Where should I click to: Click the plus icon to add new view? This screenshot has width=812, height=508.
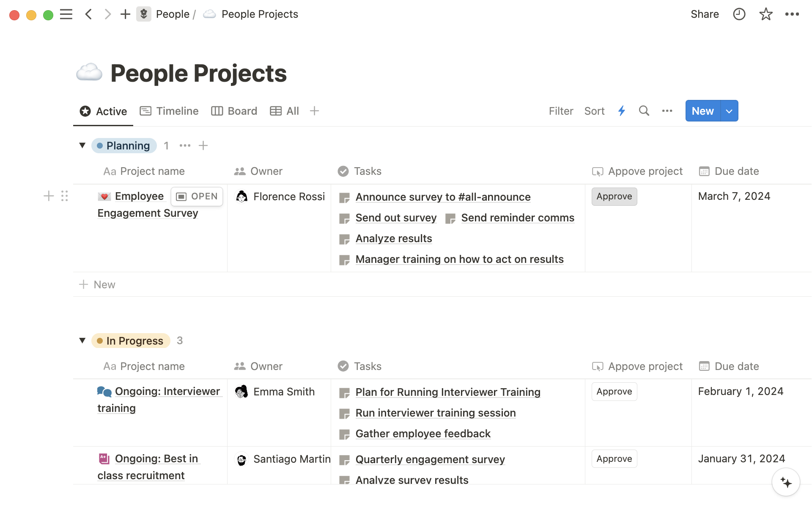pyautogui.click(x=314, y=111)
